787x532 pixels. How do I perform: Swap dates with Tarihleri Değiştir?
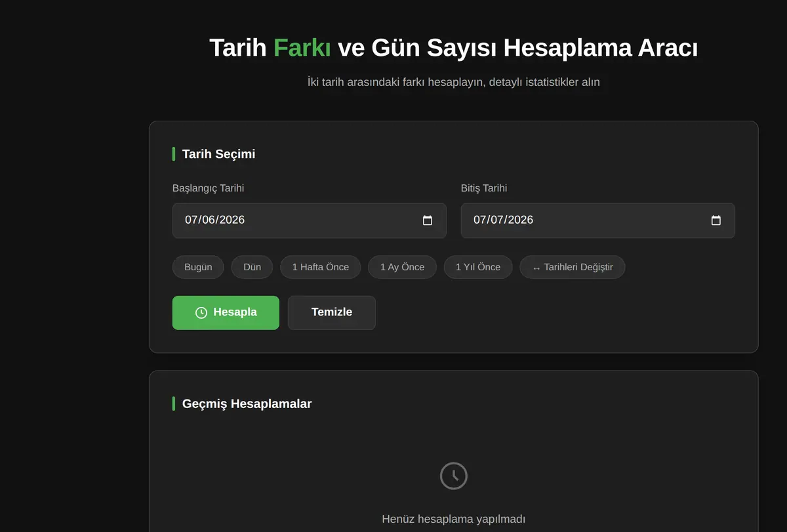[572, 267]
